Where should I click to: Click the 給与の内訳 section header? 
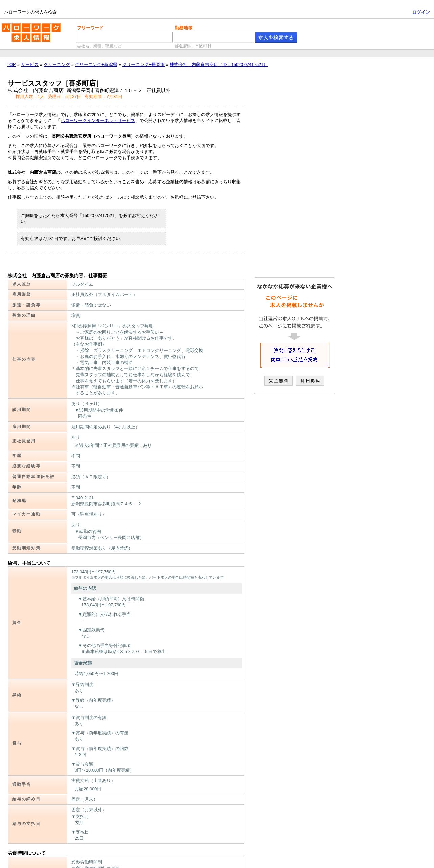[156, 588]
